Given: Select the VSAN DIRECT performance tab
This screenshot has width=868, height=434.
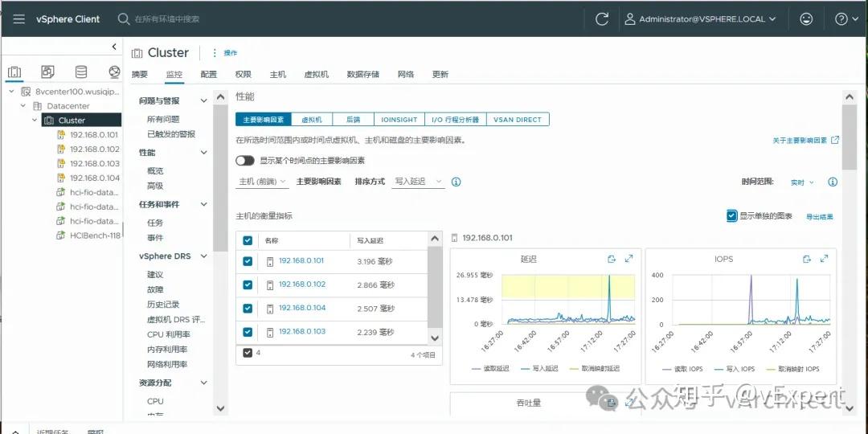Looking at the screenshot, I should click(518, 120).
